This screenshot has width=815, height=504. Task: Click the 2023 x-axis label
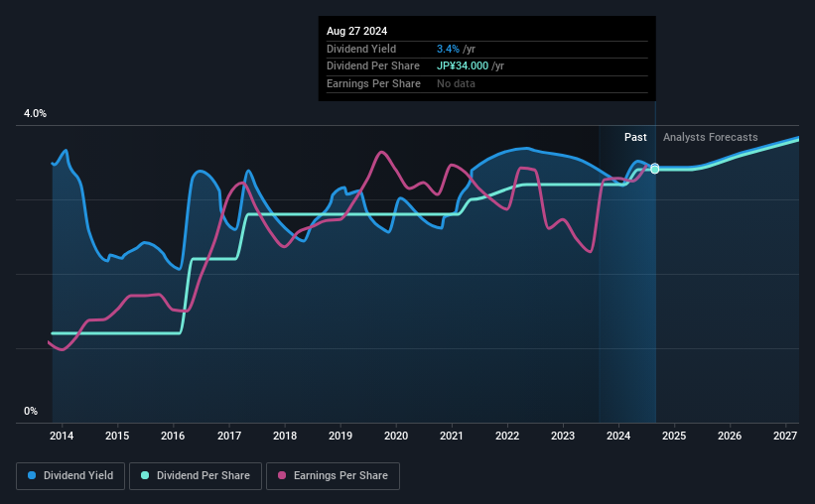coord(563,436)
